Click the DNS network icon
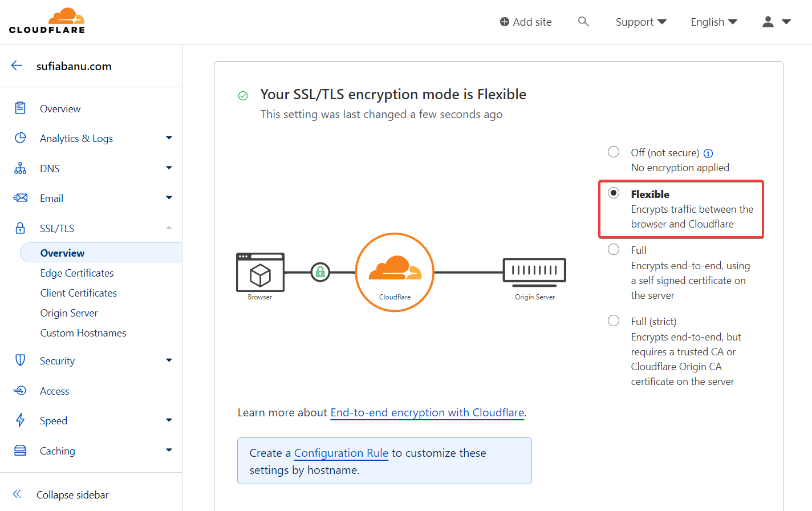The height and width of the screenshot is (511, 812). pyautogui.click(x=21, y=168)
